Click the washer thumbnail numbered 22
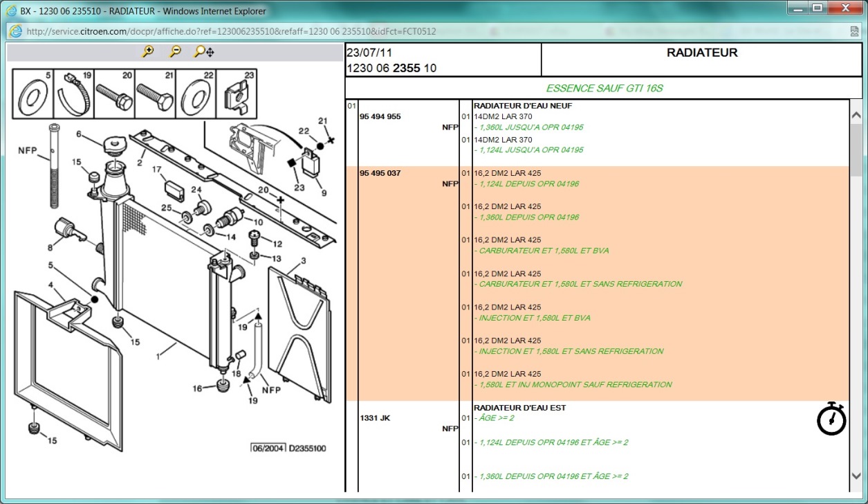Image resolution: width=868 pixels, height=504 pixels. tap(196, 94)
